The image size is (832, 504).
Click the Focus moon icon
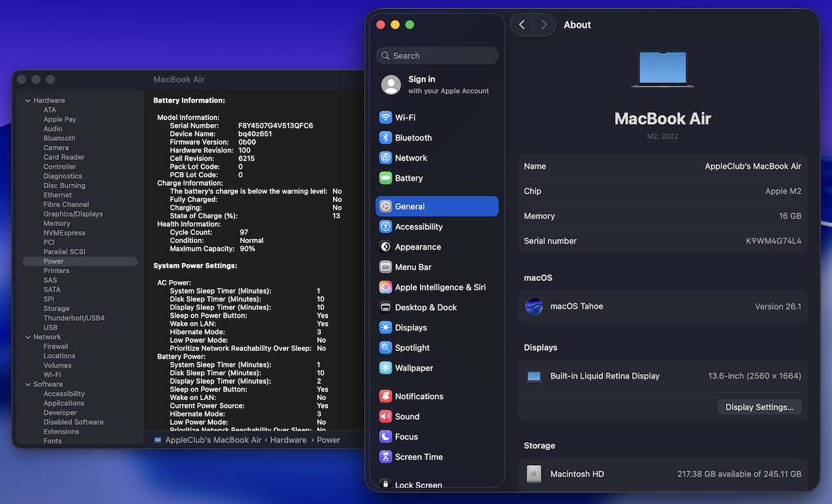click(386, 436)
